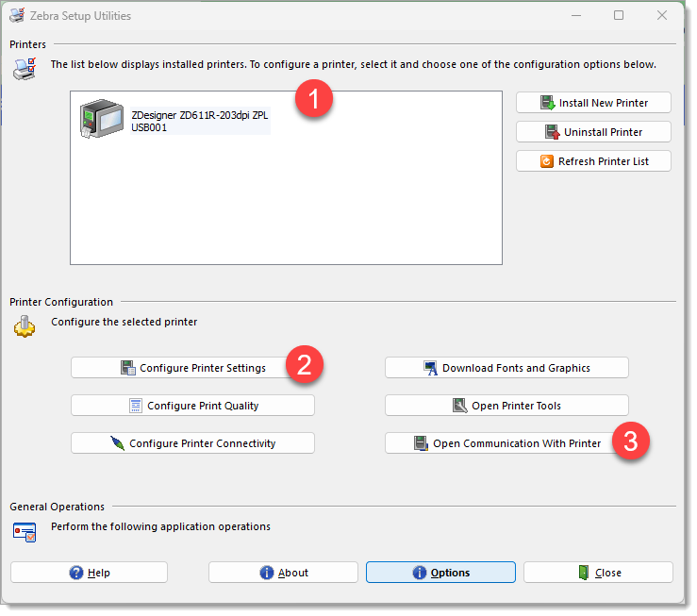Maximize the Zebra Setup Utilities window
Image resolution: width=697 pixels, height=616 pixels.
tap(619, 15)
